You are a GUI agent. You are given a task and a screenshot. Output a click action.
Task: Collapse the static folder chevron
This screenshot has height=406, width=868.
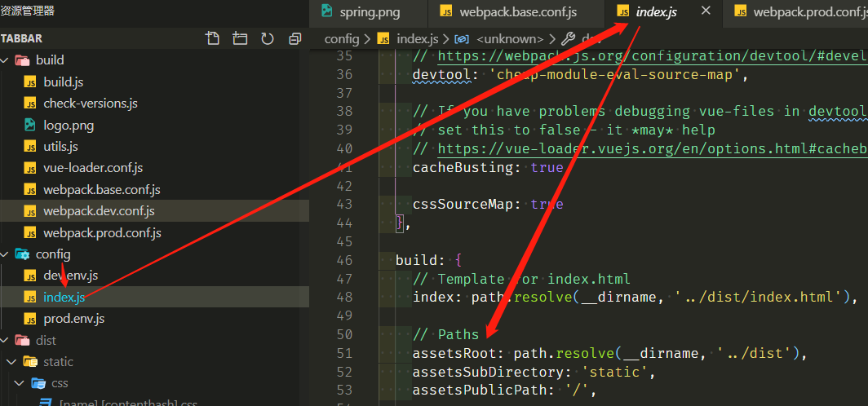tap(12, 362)
